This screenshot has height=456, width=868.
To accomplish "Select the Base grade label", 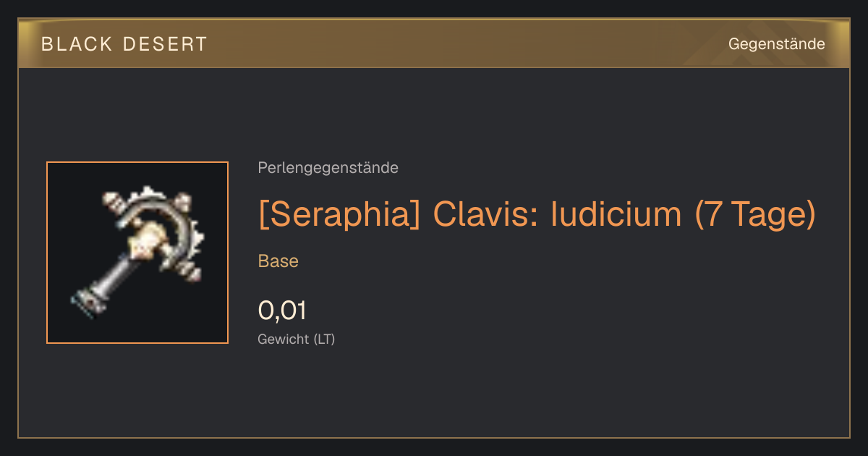I will click(278, 261).
